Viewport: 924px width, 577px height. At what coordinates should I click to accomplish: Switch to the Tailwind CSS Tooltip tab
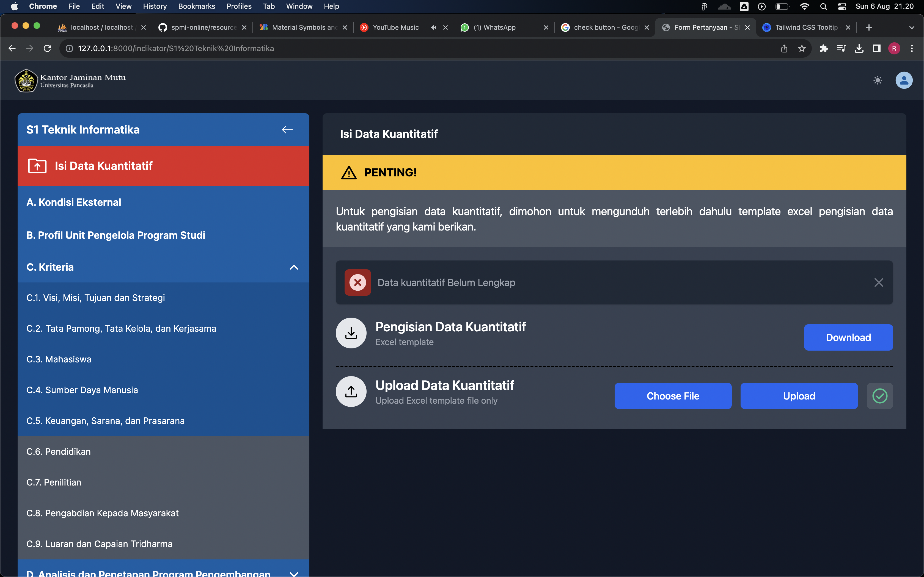806,27
